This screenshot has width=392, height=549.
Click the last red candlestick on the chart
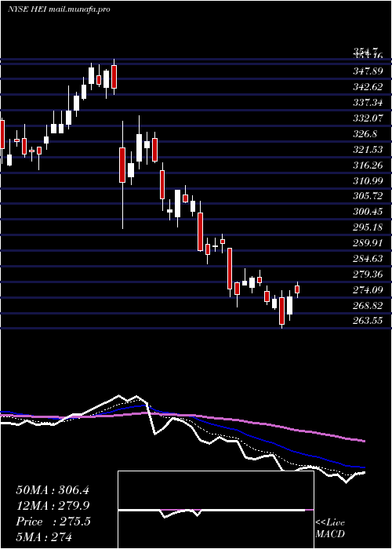(297, 289)
